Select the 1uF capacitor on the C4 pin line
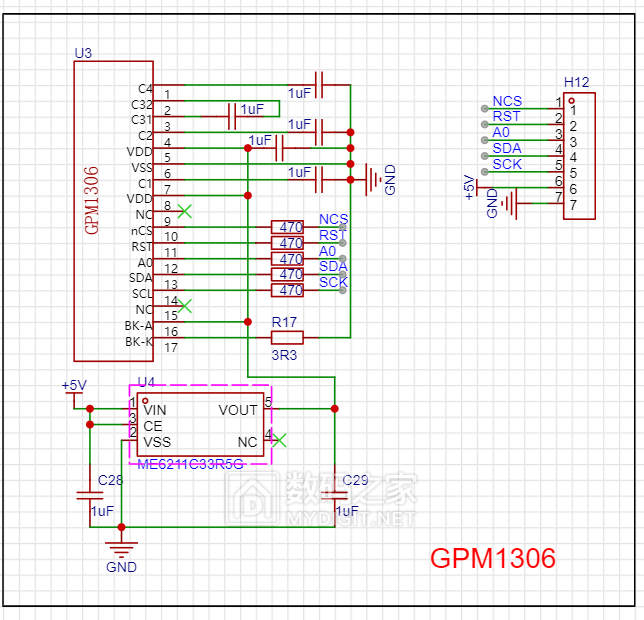The image size is (644, 620). point(319,85)
